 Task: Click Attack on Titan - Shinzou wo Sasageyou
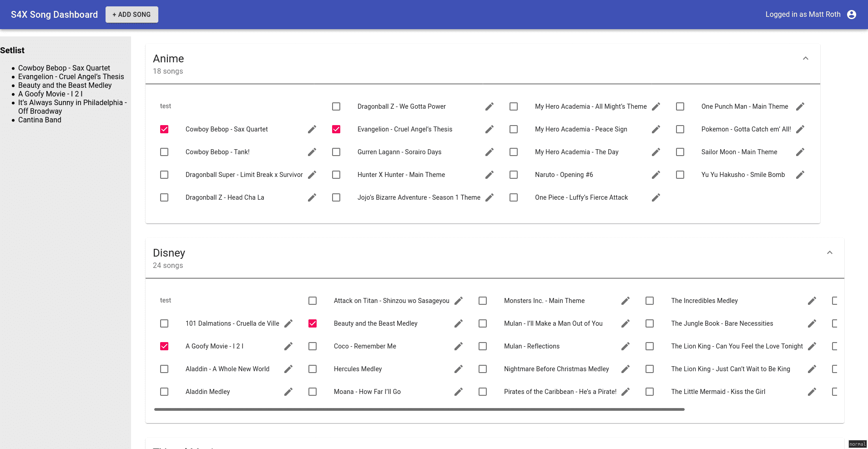pos(391,301)
